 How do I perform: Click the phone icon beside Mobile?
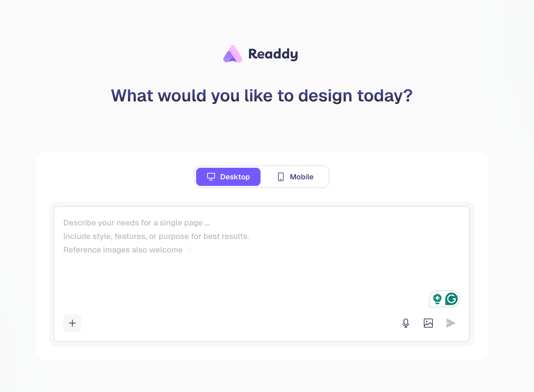tap(281, 177)
